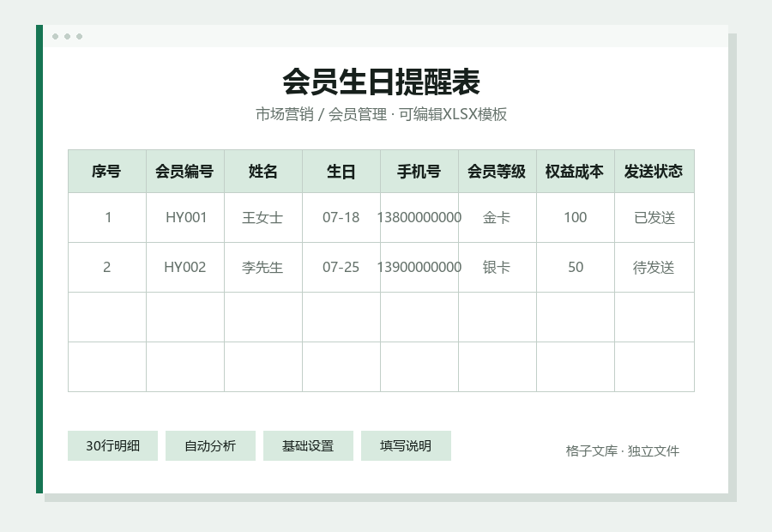The image size is (772, 532).
Task: Select the 姓名 column header
Action: (x=263, y=172)
